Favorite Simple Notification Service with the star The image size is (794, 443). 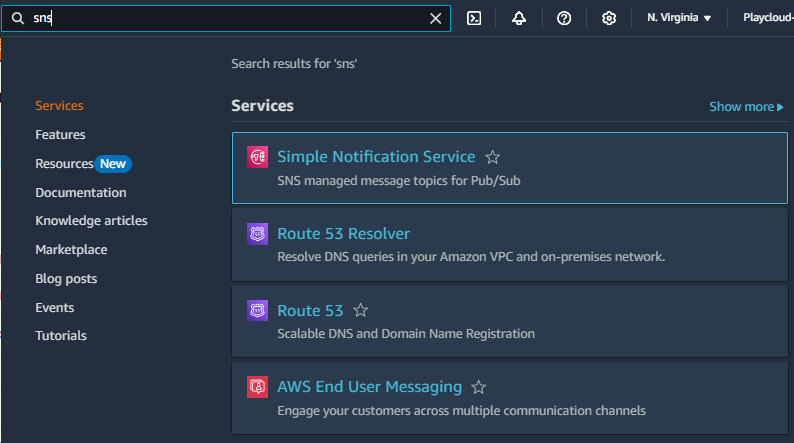pos(492,157)
